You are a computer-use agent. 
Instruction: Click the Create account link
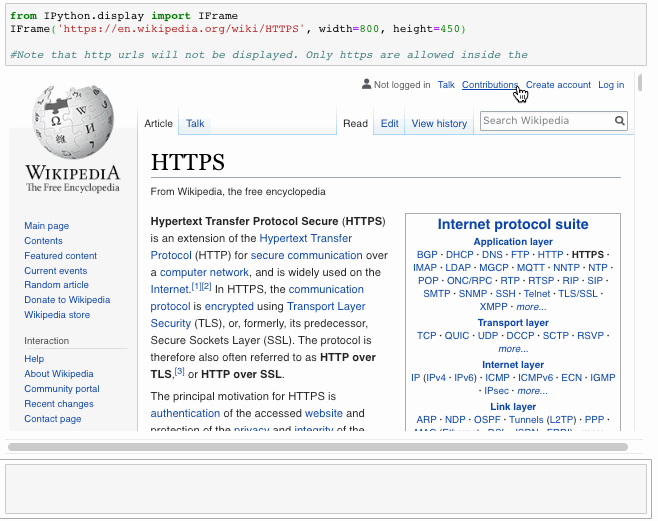558,85
